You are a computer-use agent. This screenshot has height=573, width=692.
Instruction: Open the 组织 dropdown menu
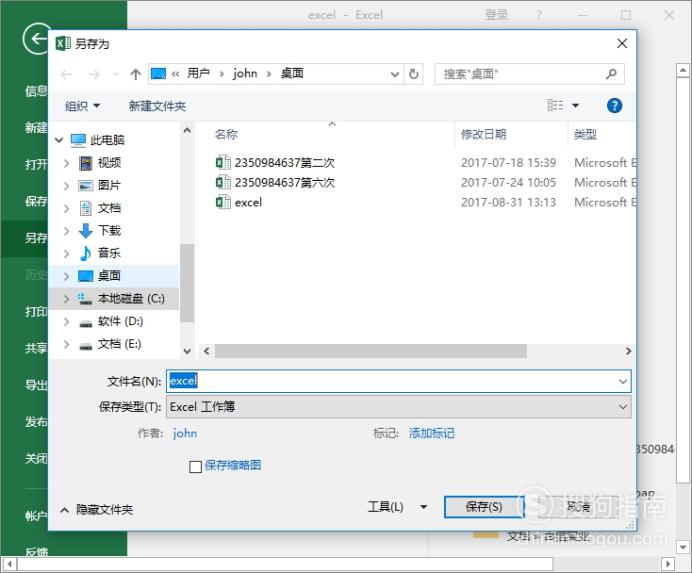[x=83, y=106]
